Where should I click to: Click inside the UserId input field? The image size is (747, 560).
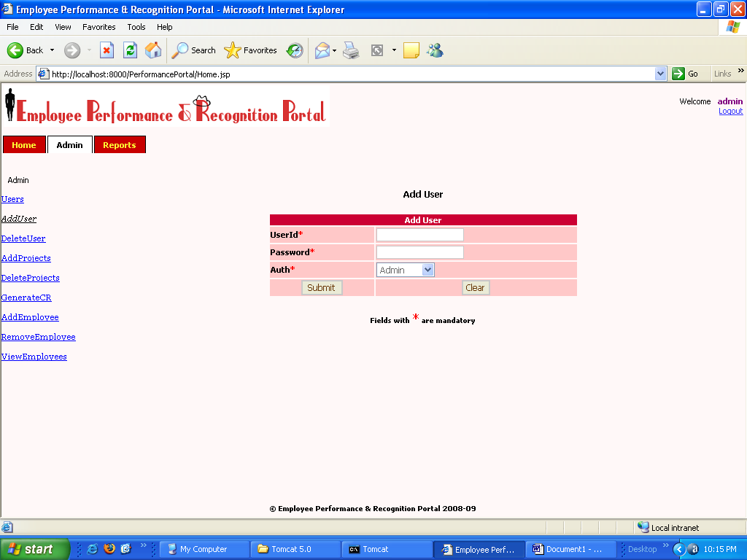pyautogui.click(x=419, y=234)
